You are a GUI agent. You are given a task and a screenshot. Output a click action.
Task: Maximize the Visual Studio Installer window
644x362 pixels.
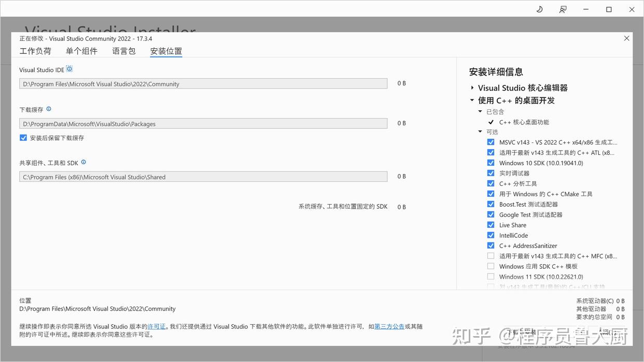(609, 9)
